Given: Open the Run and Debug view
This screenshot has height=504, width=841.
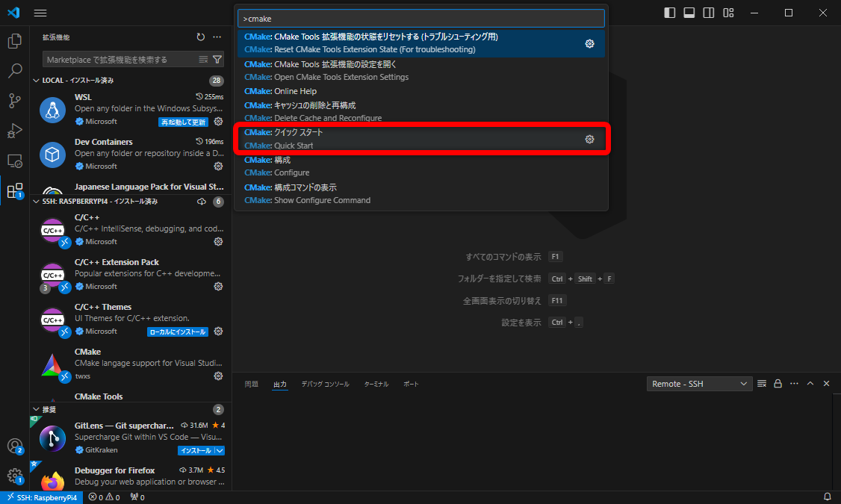Looking at the screenshot, I should tap(14, 130).
